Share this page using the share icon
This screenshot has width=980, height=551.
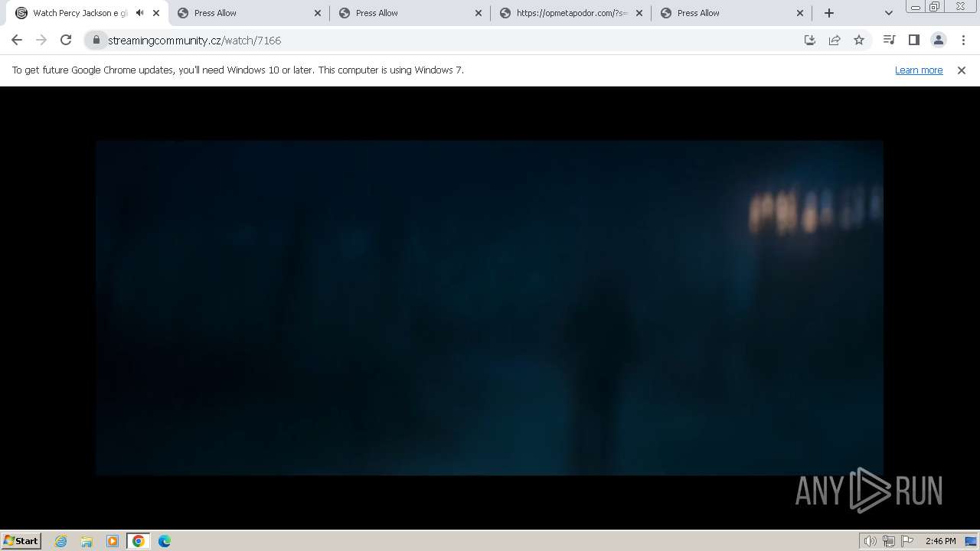[835, 40]
